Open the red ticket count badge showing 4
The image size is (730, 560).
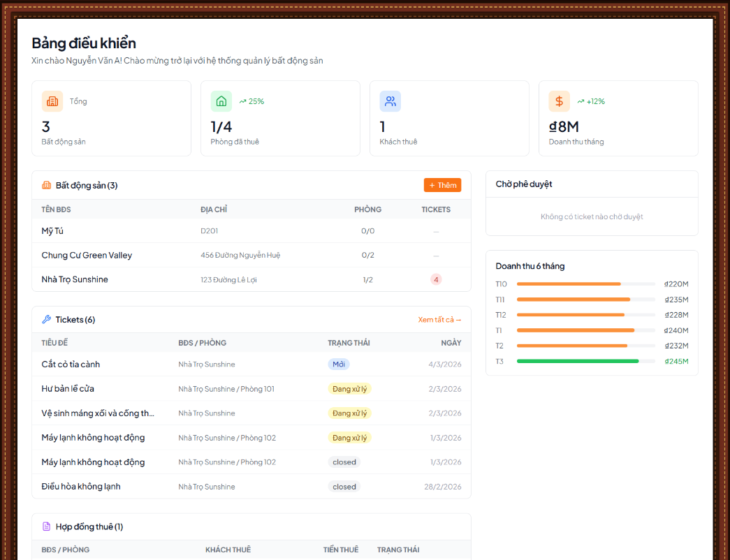click(x=436, y=279)
